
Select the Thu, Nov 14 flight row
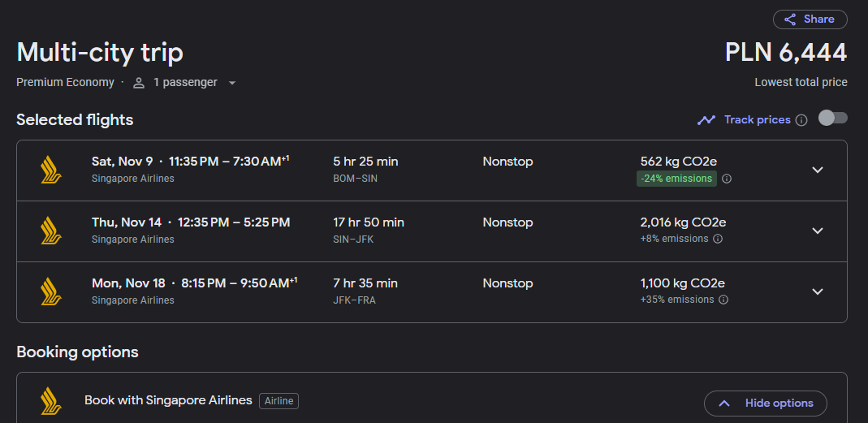(x=432, y=231)
